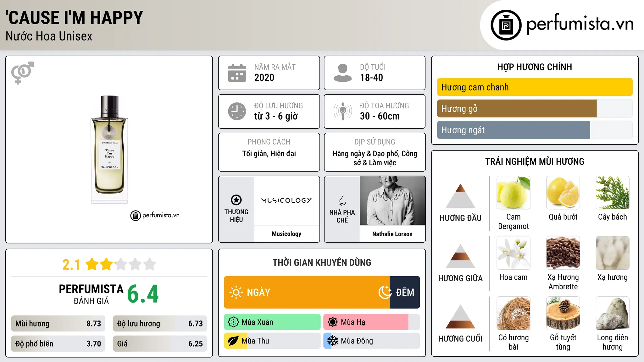Click the sun icon next to NGÀY
This screenshot has width=644, height=362.
pyautogui.click(x=236, y=292)
